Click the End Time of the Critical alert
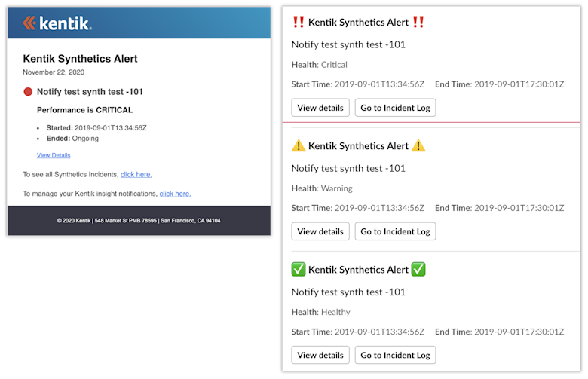Viewport: 588px width, 379px height. (500, 84)
